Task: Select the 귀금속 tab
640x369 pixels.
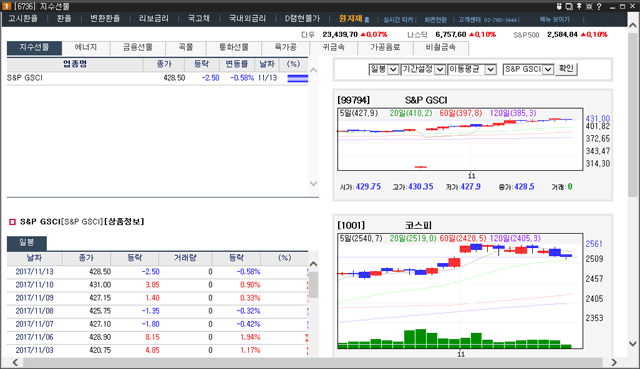Action: 333,47
